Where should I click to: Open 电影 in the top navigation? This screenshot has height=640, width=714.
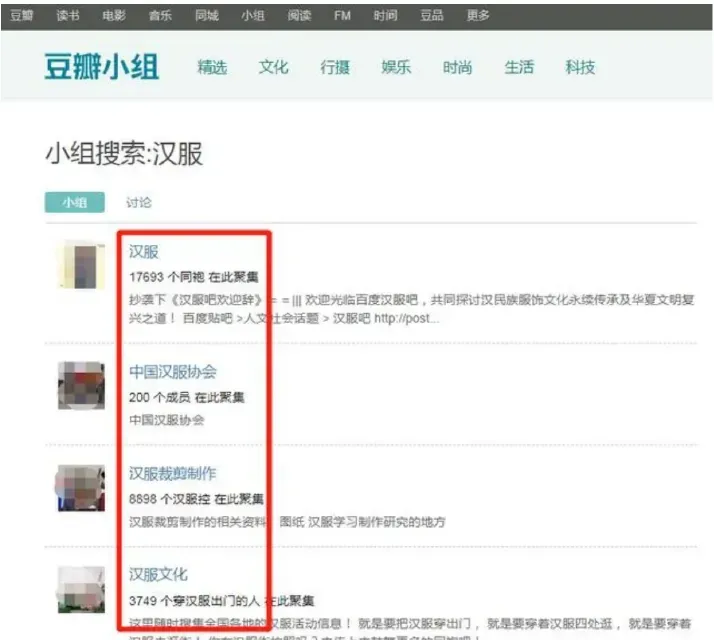tap(114, 16)
